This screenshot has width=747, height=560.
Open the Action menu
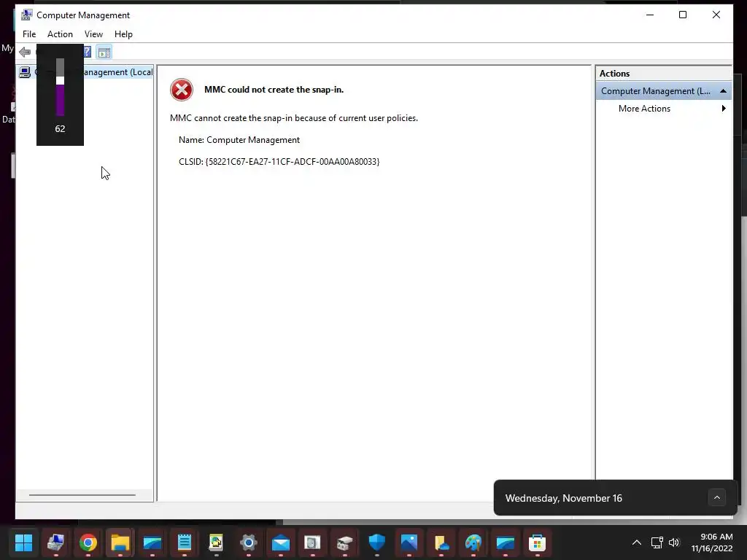tap(60, 34)
